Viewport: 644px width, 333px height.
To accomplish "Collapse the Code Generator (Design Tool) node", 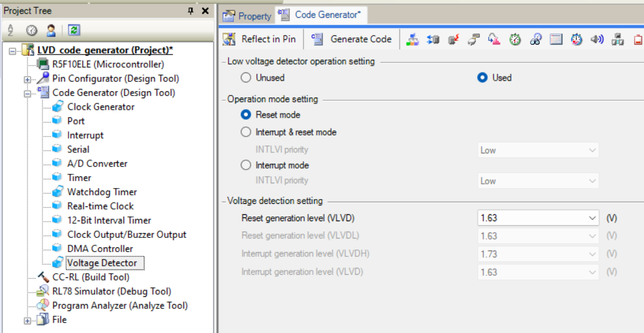I will [27, 93].
